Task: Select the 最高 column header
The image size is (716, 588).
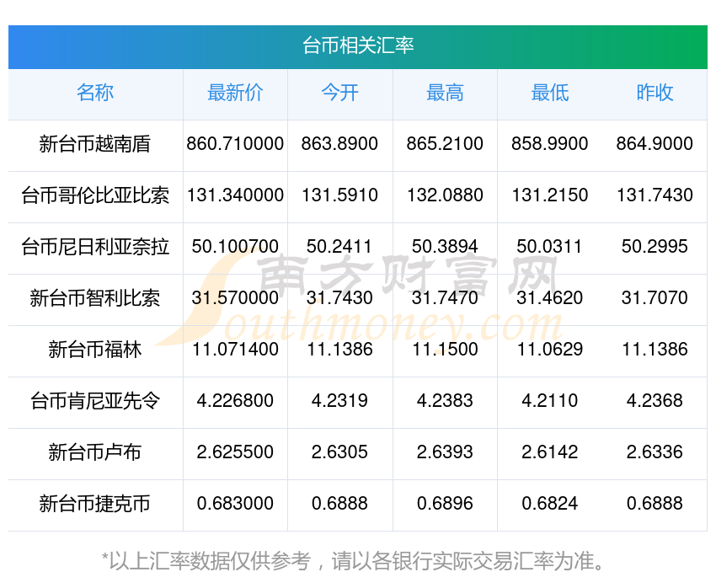Action: [445, 93]
